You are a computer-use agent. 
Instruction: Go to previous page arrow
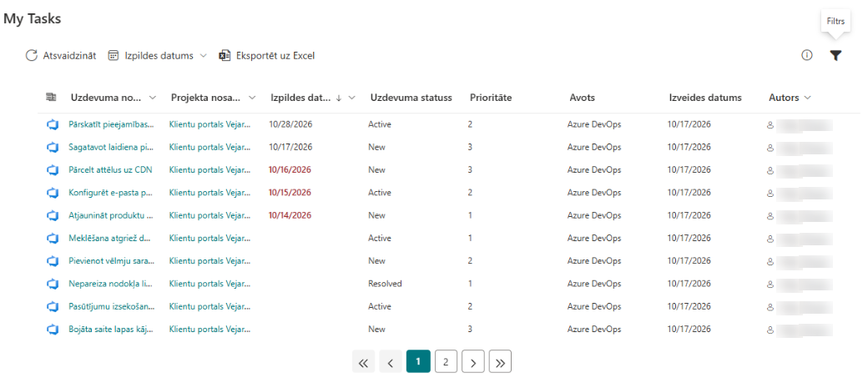click(x=391, y=361)
